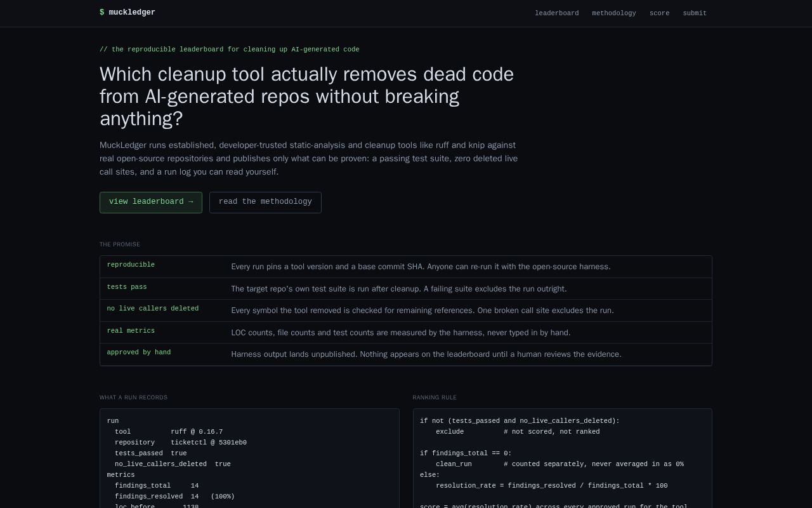Viewport: 812px width, 508px height.
Task: Open methodology nav link
Action: 613,13
